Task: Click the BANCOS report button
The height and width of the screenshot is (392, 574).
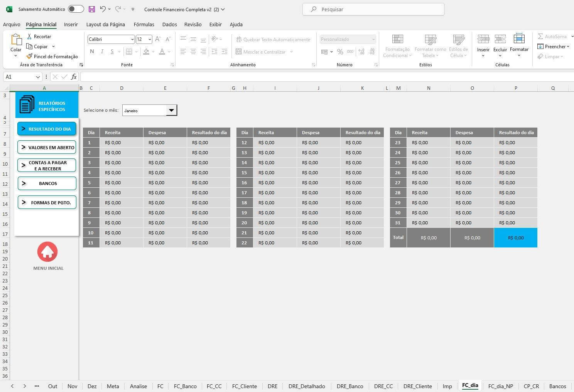Action: click(x=47, y=183)
